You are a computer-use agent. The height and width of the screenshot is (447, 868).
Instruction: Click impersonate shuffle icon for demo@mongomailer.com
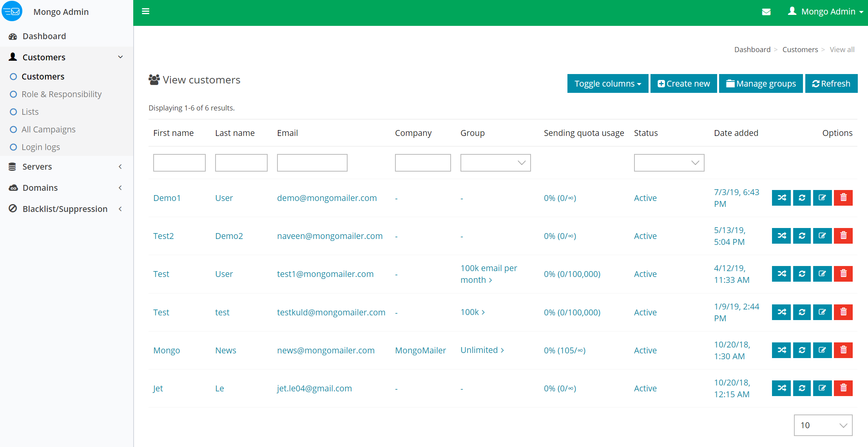[781, 198]
